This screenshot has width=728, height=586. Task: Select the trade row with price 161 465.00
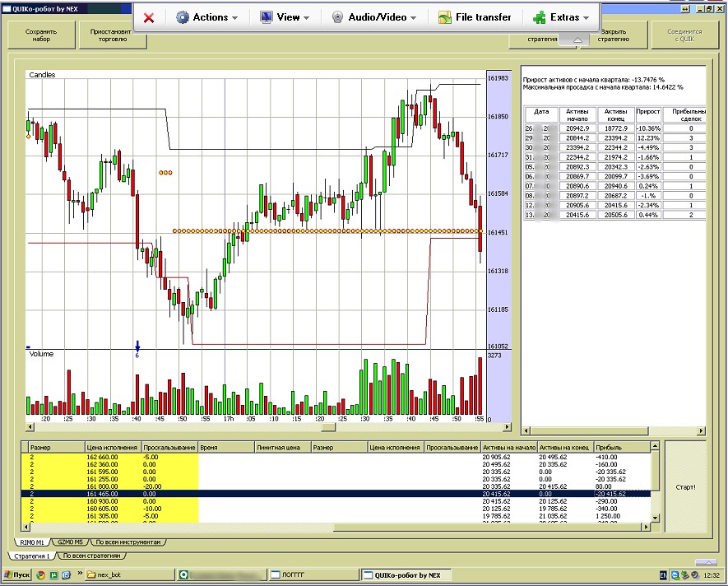coord(336,494)
